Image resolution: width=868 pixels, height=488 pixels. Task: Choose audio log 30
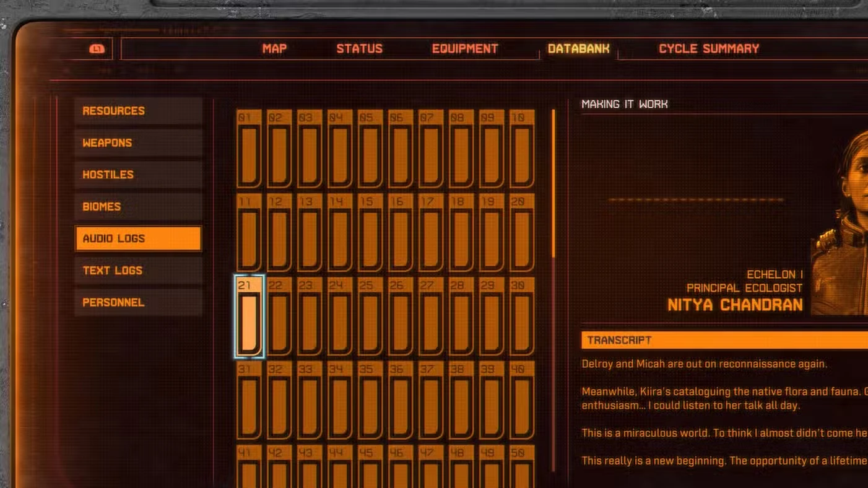[523, 316]
